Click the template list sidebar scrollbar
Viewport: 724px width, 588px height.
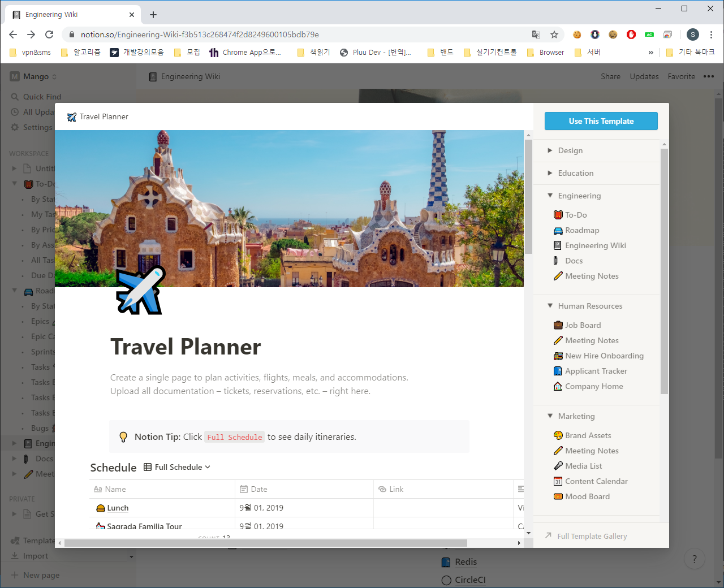pos(664,271)
